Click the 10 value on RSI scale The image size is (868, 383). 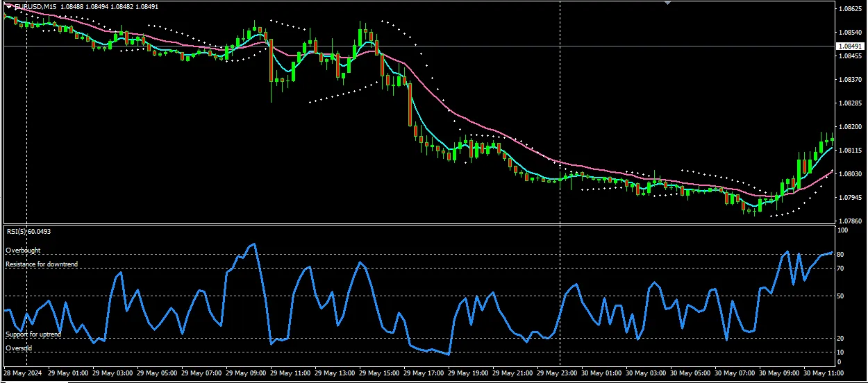click(841, 352)
